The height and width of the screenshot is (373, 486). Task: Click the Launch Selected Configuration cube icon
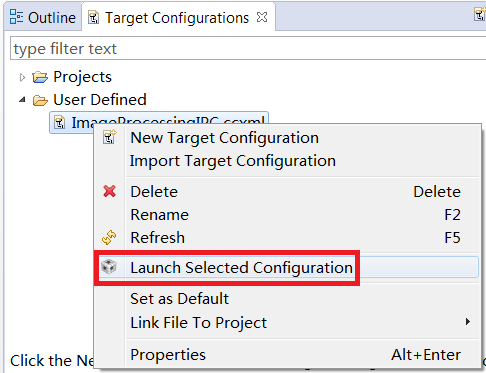[x=109, y=267]
